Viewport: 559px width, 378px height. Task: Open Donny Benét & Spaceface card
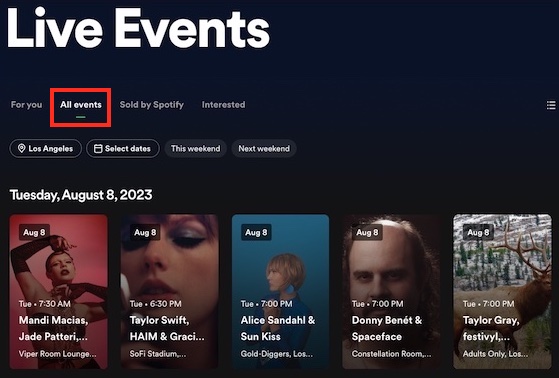tap(391, 291)
